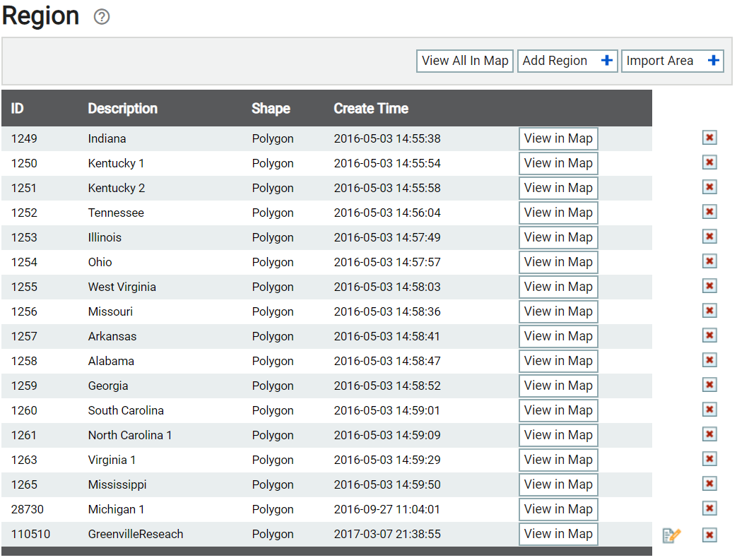Select ID cell 110510

pos(30,534)
